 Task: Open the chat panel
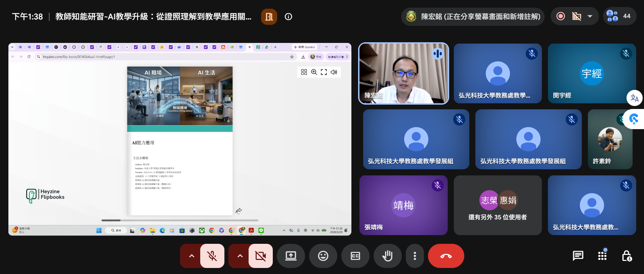pyautogui.click(x=578, y=256)
